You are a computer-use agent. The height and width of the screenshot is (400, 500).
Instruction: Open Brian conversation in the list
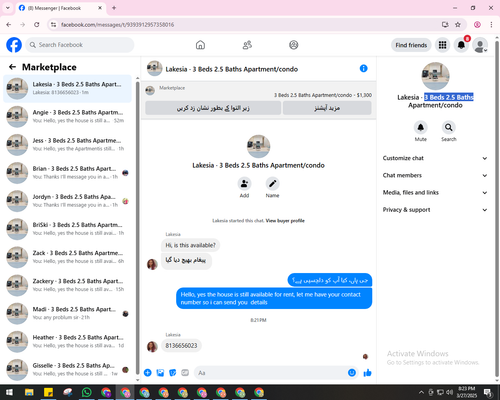click(67, 173)
